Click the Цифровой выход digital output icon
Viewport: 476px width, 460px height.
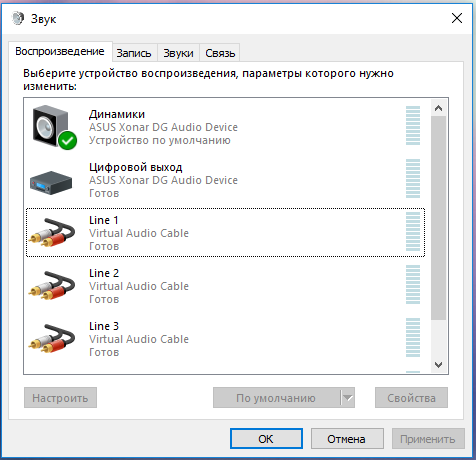51,183
